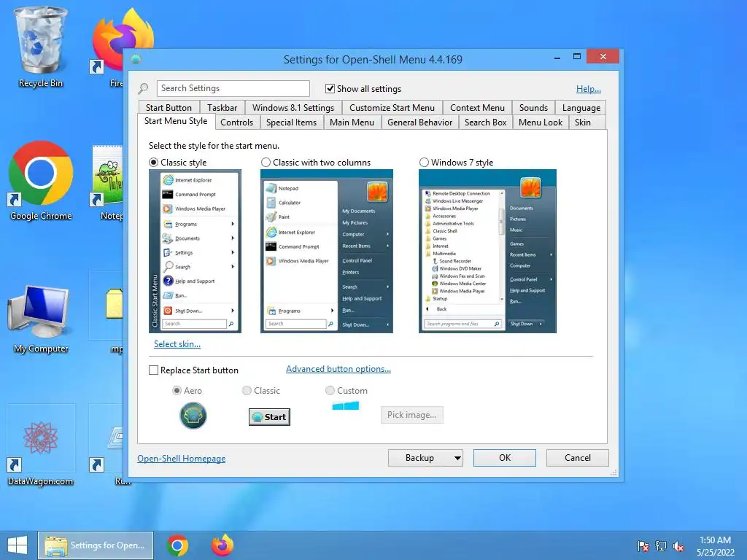Open the Customize Start Menu tab

392,108
